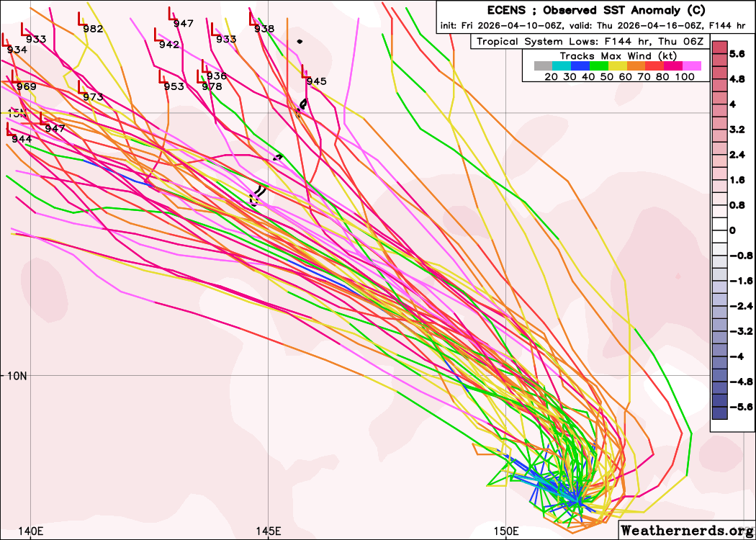This screenshot has width=756, height=540.
Task: Click the positive 4.8 colorbar label
Action: [x=737, y=79]
